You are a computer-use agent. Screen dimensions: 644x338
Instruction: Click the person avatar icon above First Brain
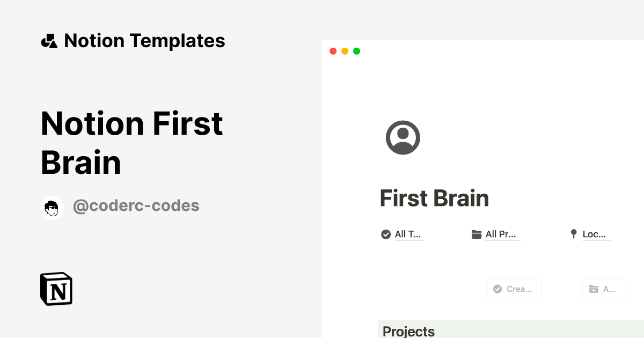(x=402, y=137)
